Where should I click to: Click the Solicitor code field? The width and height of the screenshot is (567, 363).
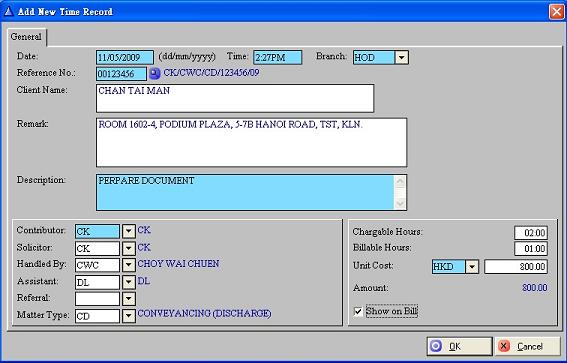coord(97,248)
